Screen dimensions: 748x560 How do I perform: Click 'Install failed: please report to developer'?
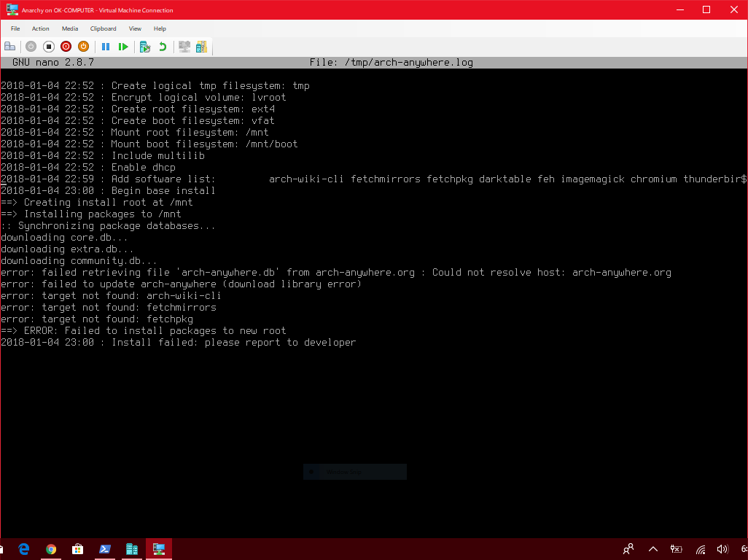pos(234,343)
